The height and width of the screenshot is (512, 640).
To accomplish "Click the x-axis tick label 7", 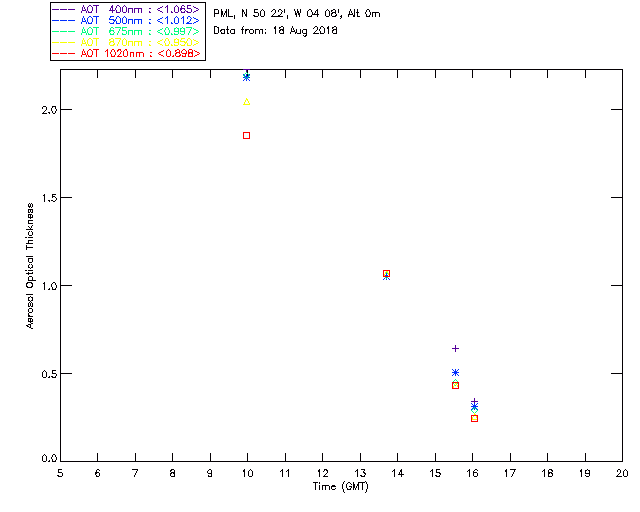I will point(135,473).
